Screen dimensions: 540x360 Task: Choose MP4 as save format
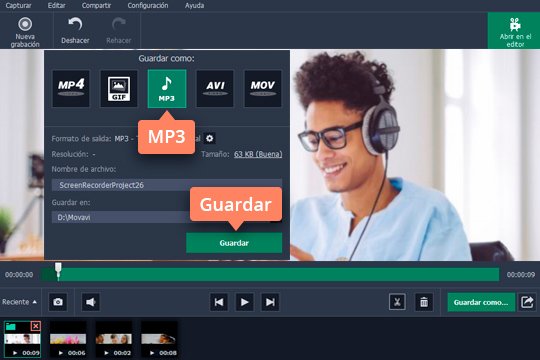pos(71,89)
